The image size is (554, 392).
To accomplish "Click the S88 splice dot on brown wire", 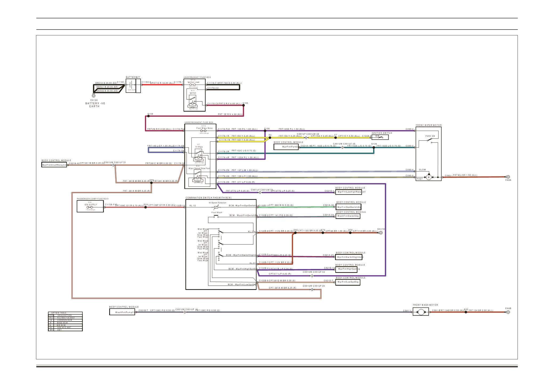I will tap(295, 233).
